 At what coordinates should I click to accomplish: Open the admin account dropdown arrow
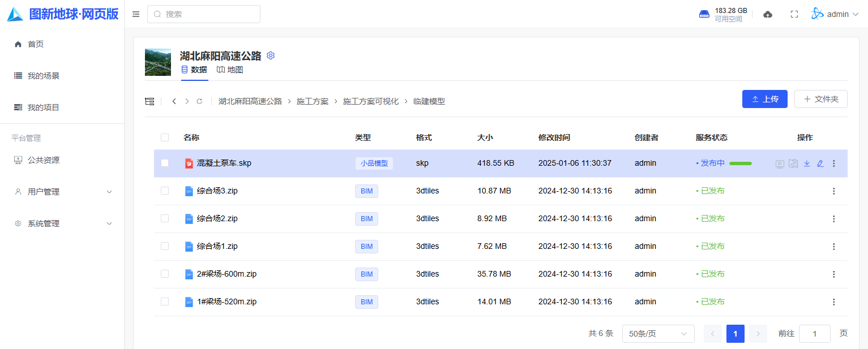pos(855,14)
